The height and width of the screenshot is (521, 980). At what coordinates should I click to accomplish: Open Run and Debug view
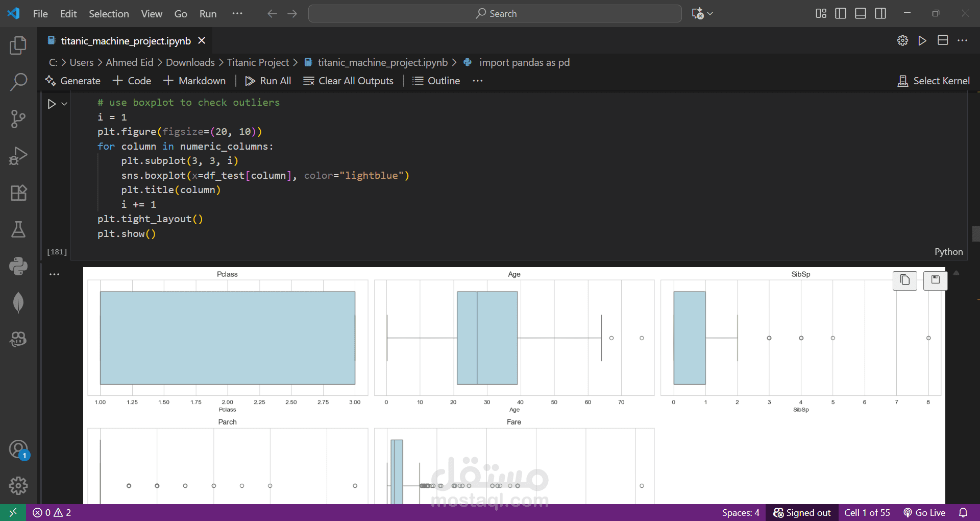[18, 156]
